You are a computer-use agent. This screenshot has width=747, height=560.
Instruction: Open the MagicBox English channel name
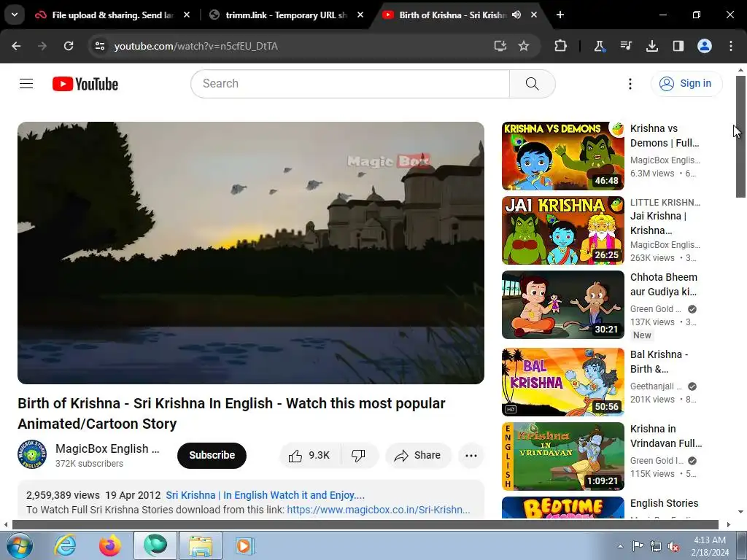[107, 448]
